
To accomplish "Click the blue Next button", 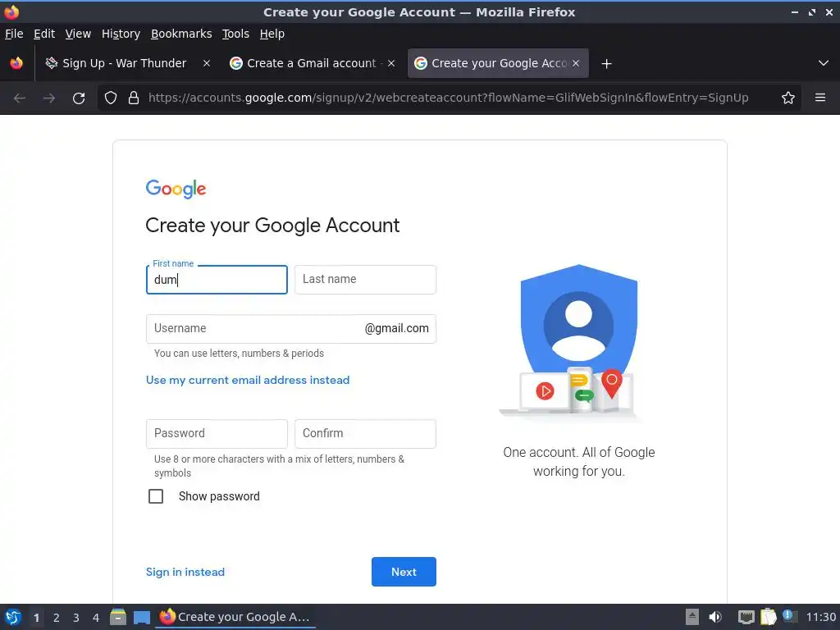I will (404, 572).
